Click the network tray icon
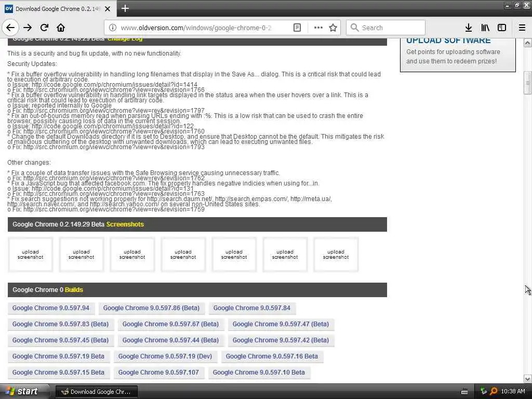The width and height of the screenshot is (532, 399). point(484,391)
